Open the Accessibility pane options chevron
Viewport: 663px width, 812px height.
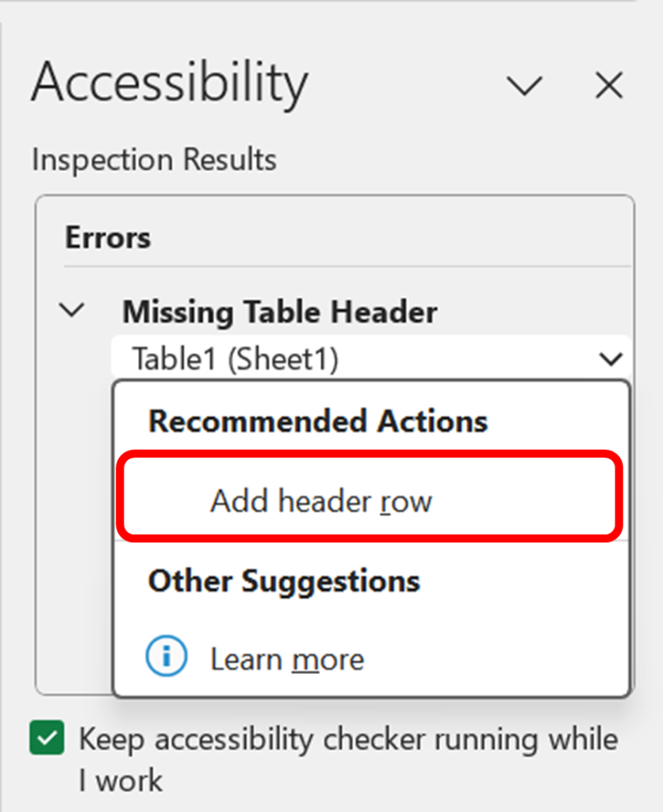click(525, 86)
